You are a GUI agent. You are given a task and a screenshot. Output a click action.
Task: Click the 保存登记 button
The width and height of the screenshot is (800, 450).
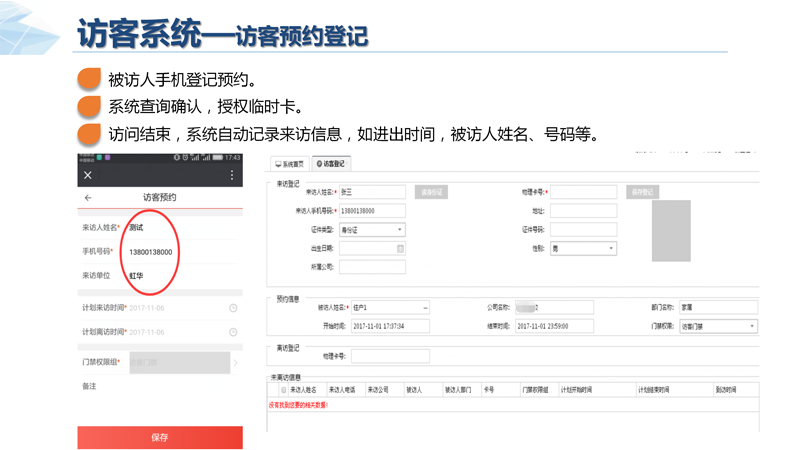coord(642,192)
